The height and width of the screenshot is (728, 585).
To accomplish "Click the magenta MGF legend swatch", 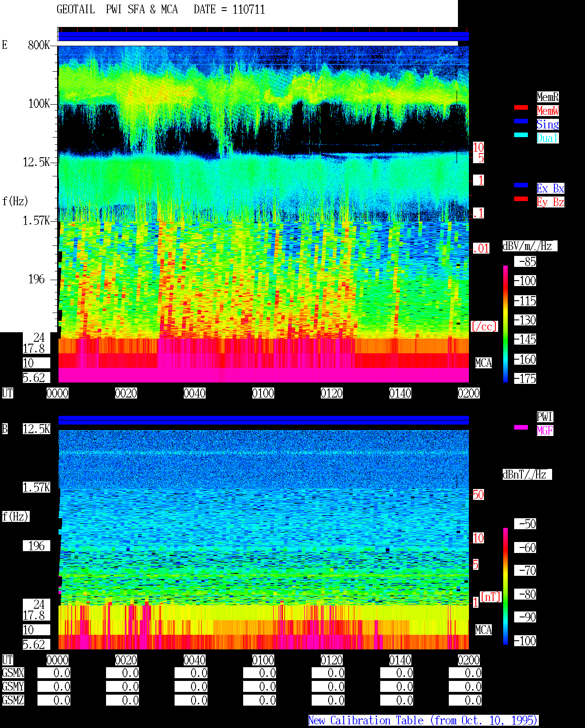I will (x=521, y=427).
